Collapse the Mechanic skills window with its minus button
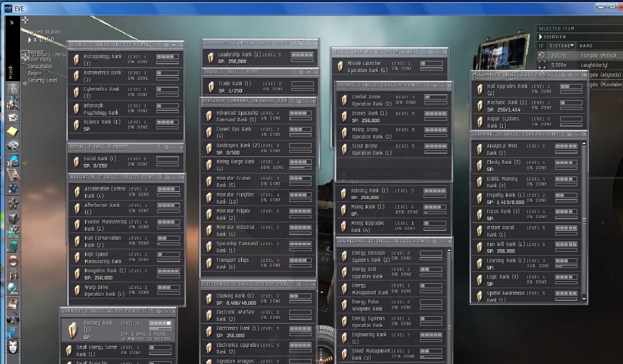 [577, 74]
